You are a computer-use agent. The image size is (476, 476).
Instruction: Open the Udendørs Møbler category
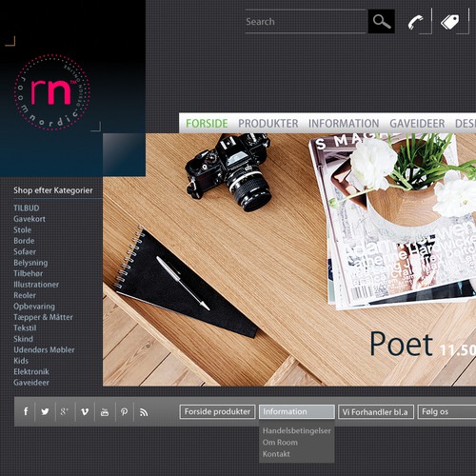pos(44,350)
